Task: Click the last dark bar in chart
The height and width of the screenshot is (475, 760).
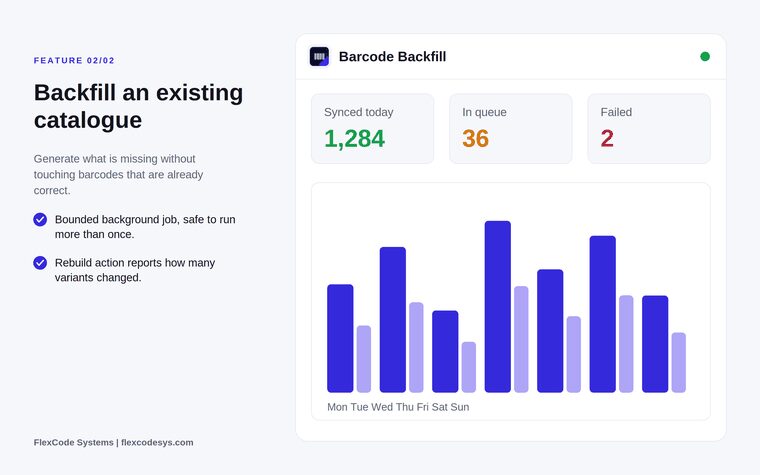Action: tap(655, 344)
